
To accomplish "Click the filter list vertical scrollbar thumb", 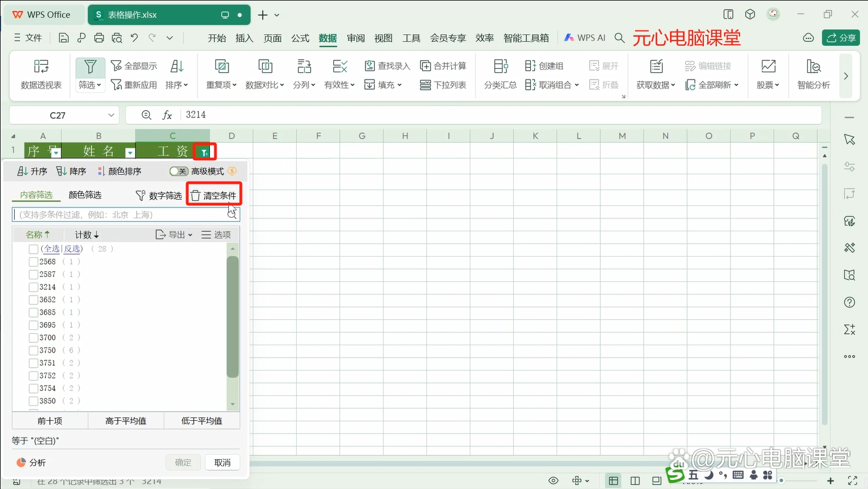I will (232, 316).
